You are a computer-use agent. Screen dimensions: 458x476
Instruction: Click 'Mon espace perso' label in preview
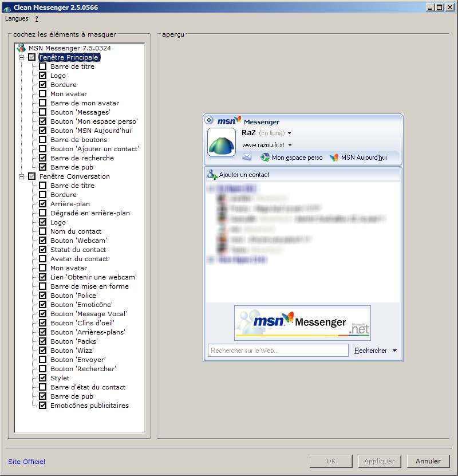tap(297, 158)
